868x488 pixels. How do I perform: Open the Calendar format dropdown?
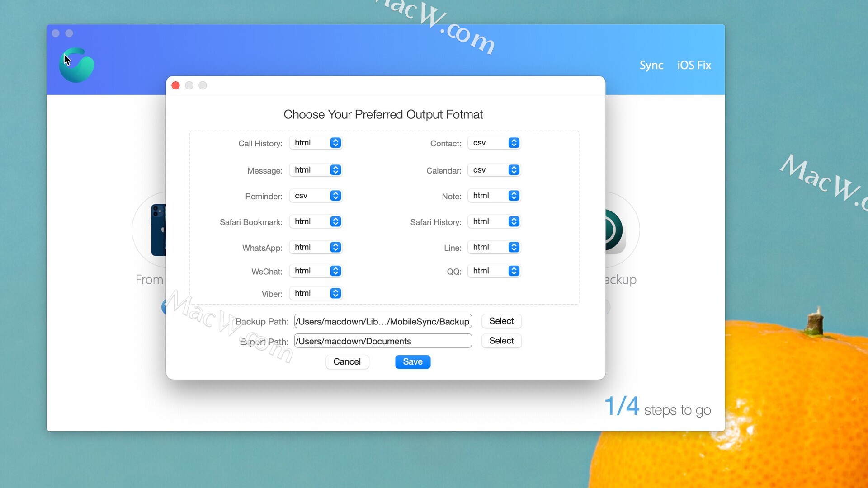click(494, 170)
